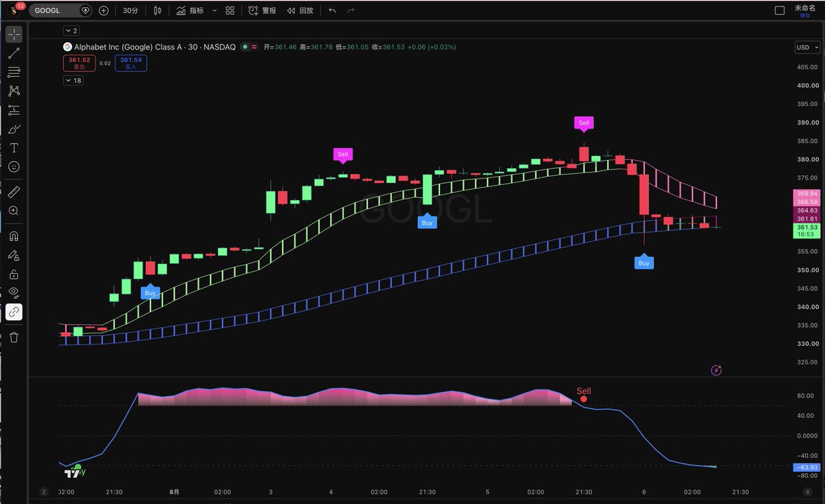Click the green 361.53 last price label
The image size is (825, 504).
click(x=807, y=227)
